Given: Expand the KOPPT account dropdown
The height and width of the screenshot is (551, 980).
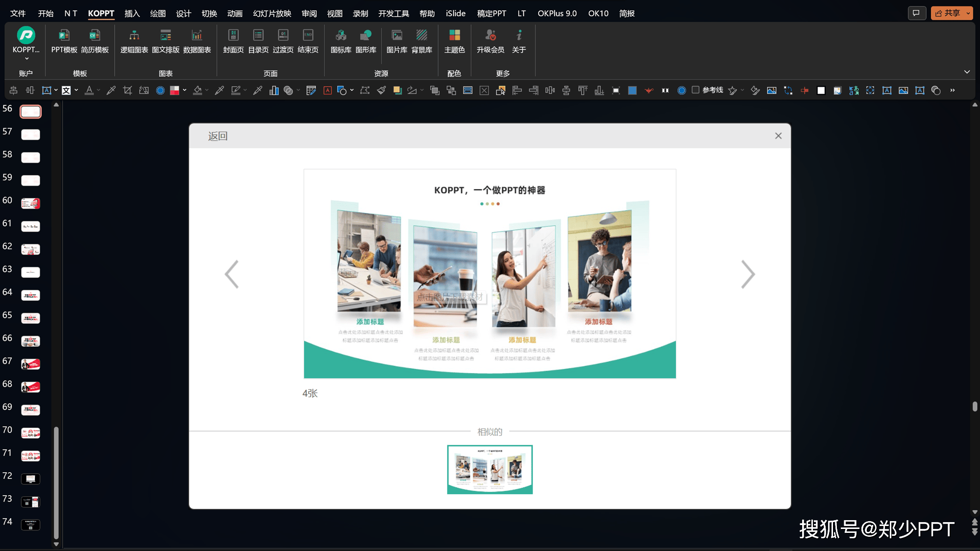Looking at the screenshot, I should pyautogui.click(x=26, y=58).
